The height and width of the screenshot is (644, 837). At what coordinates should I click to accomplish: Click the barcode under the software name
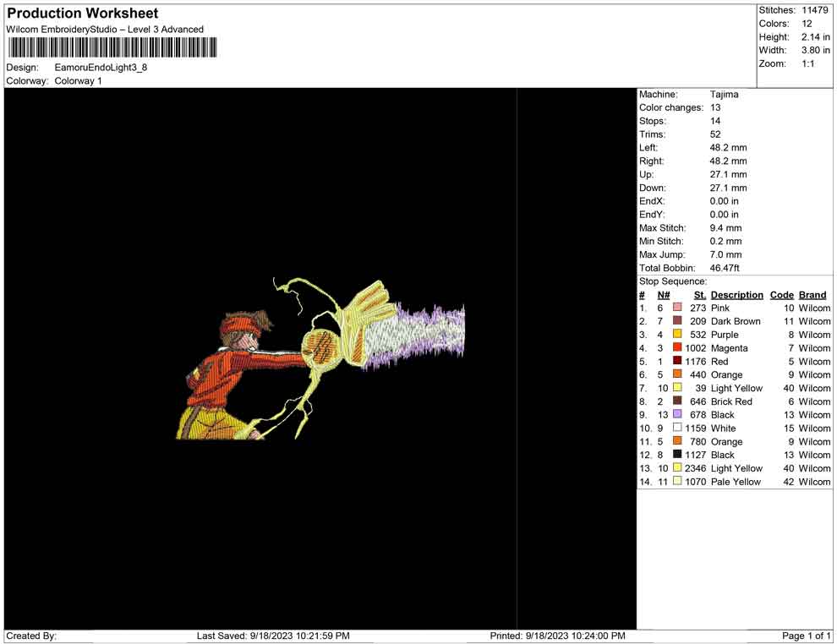click(x=112, y=47)
